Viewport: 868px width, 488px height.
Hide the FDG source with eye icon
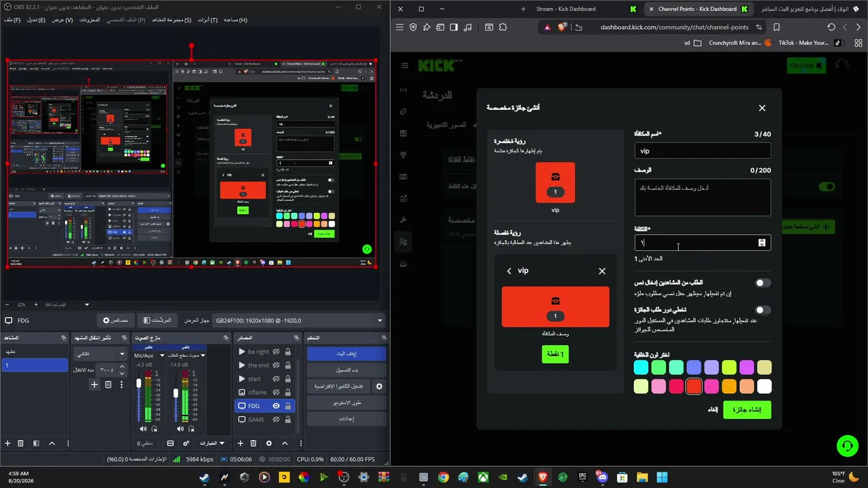pyautogui.click(x=276, y=406)
